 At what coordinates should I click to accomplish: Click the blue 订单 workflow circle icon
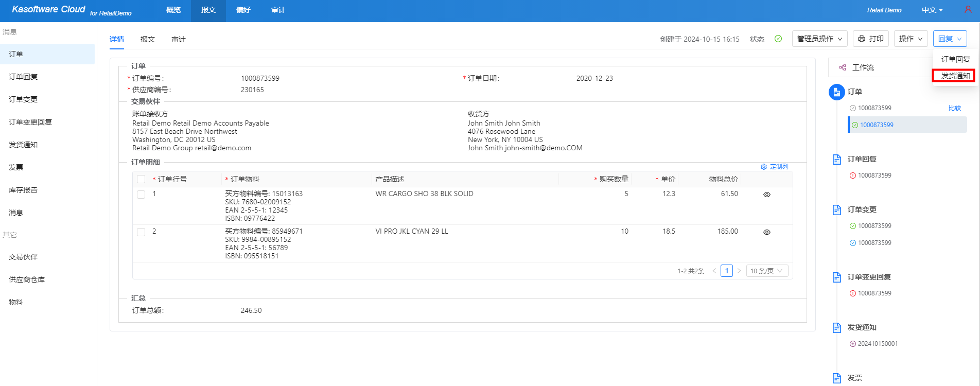(x=836, y=92)
